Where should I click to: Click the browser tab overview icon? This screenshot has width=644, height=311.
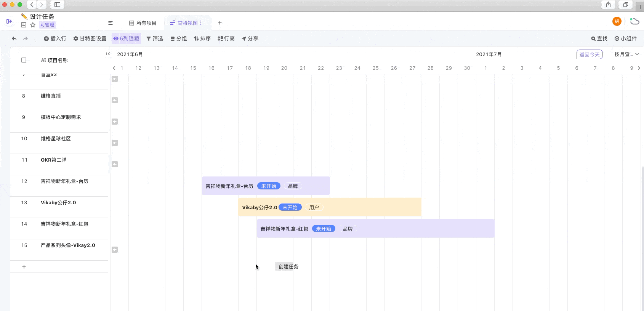626,5
